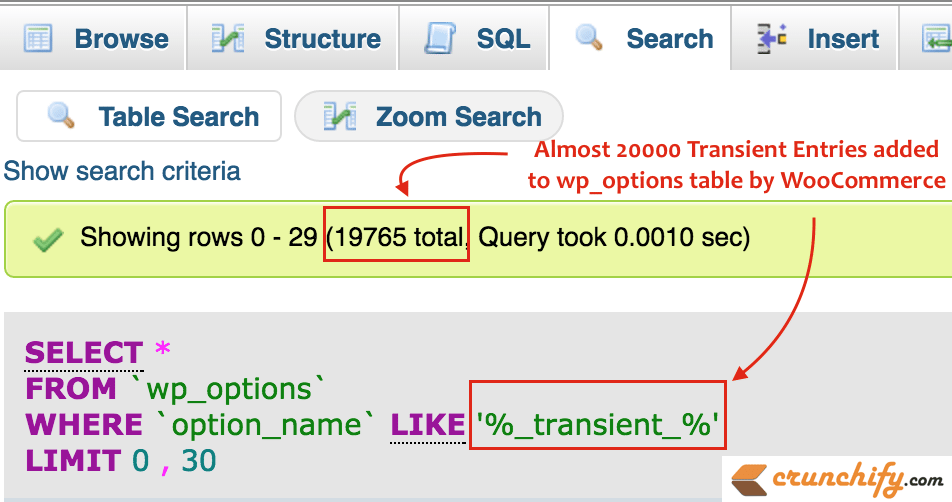
Task: Click the Insert row icon
Action: coord(772,38)
